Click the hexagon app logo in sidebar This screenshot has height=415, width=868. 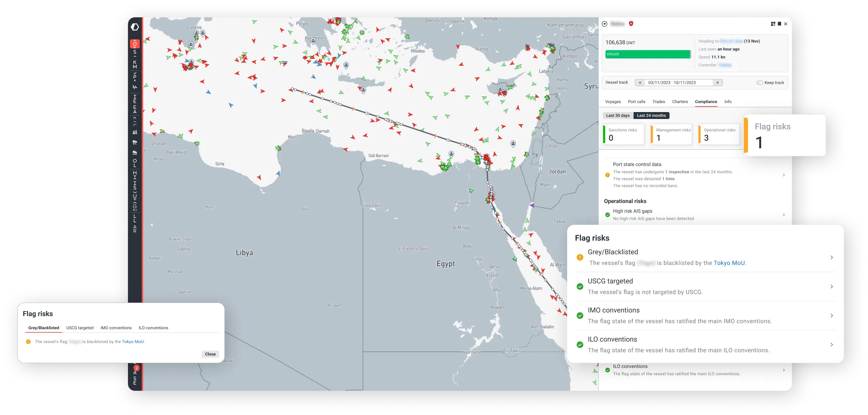[135, 27]
